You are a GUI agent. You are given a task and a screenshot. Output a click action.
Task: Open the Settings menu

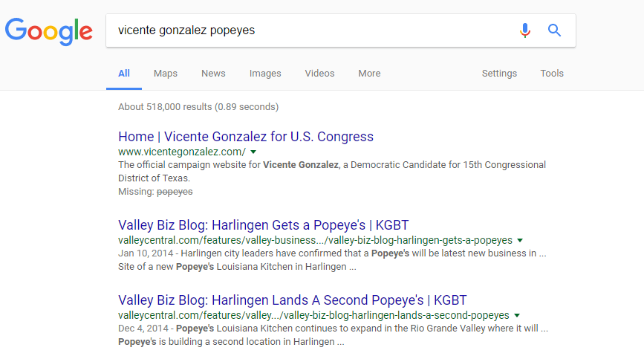pyautogui.click(x=499, y=74)
